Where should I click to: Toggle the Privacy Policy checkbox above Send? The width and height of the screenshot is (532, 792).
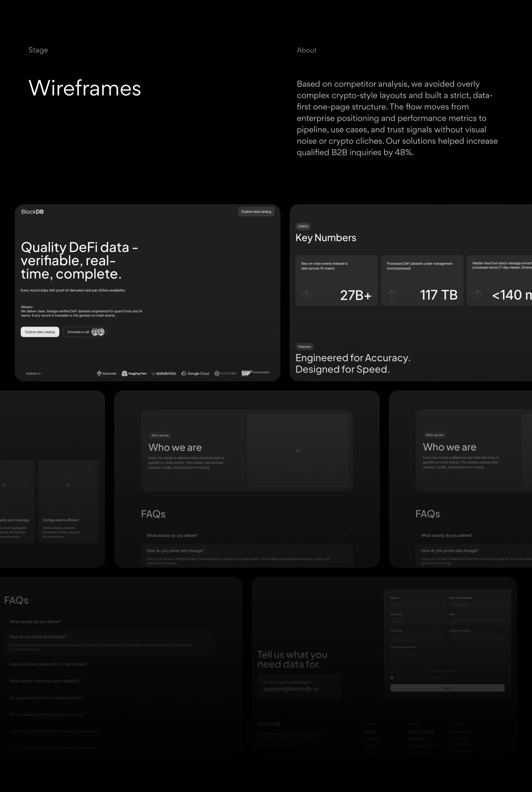tap(392, 678)
